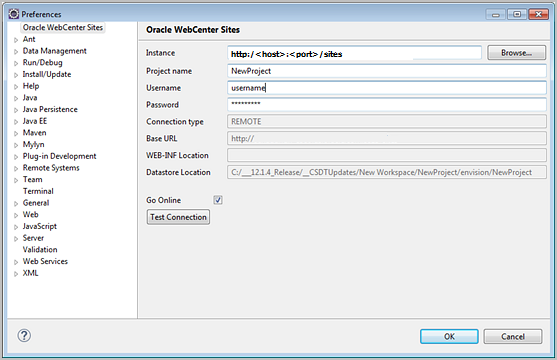Click the Eclipse Preferences title icon
The height and width of the screenshot is (360, 557).
[x=13, y=14]
